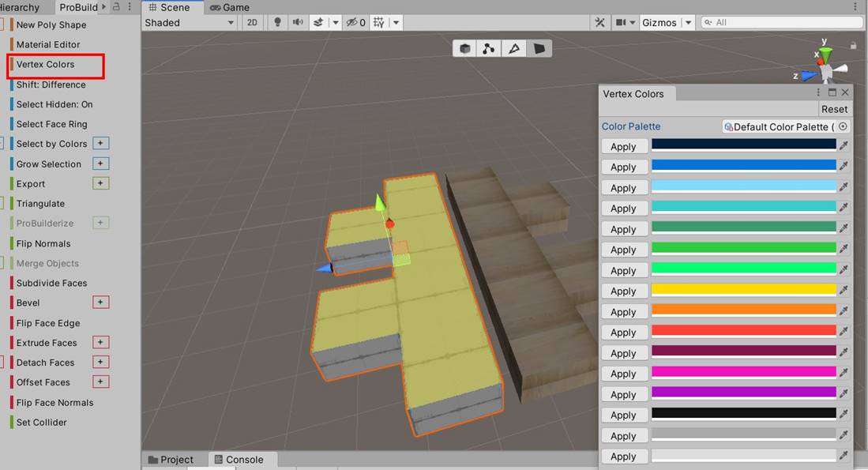868x470 pixels.
Task: Toggle scene audio speaker icon
Action: coord(298,22)
